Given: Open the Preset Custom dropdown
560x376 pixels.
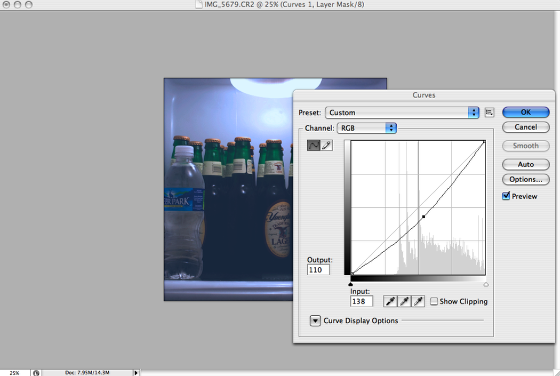Looking at the screenshot, I should coord(402,112).
